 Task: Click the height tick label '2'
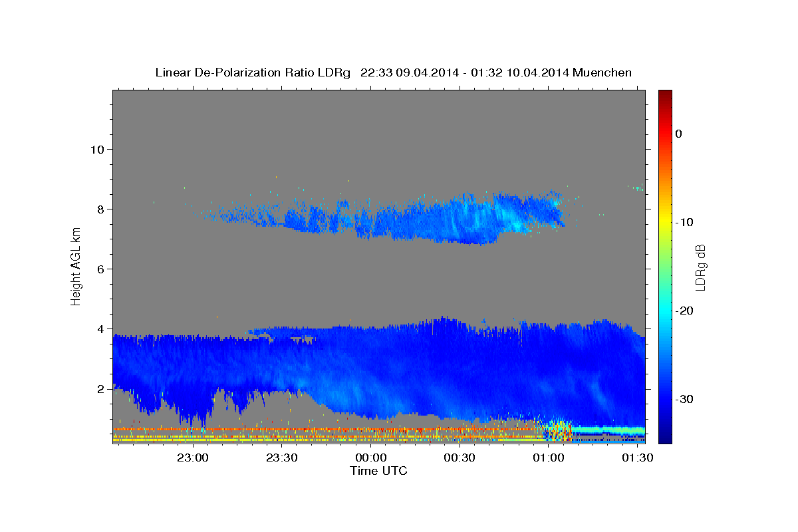(x=100, y=388)
